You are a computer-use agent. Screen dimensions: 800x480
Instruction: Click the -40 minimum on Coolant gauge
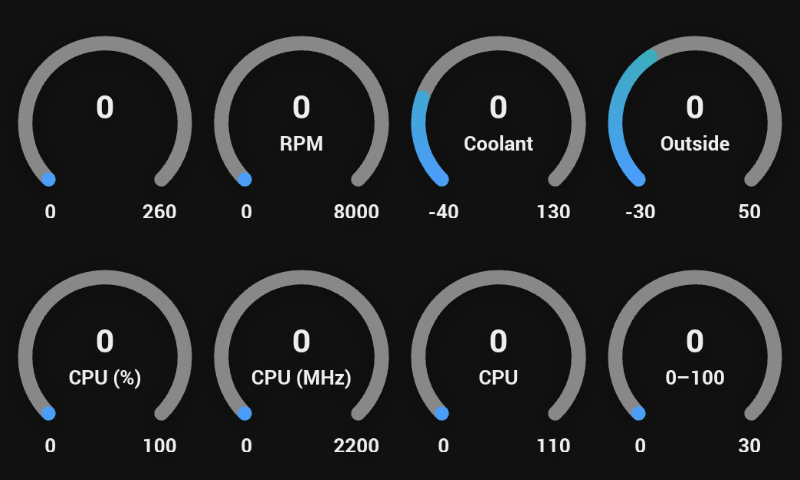coord(443,212)
